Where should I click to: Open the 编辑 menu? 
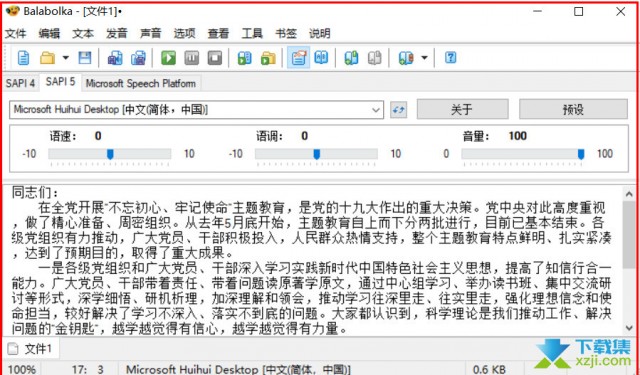[49, 33]
